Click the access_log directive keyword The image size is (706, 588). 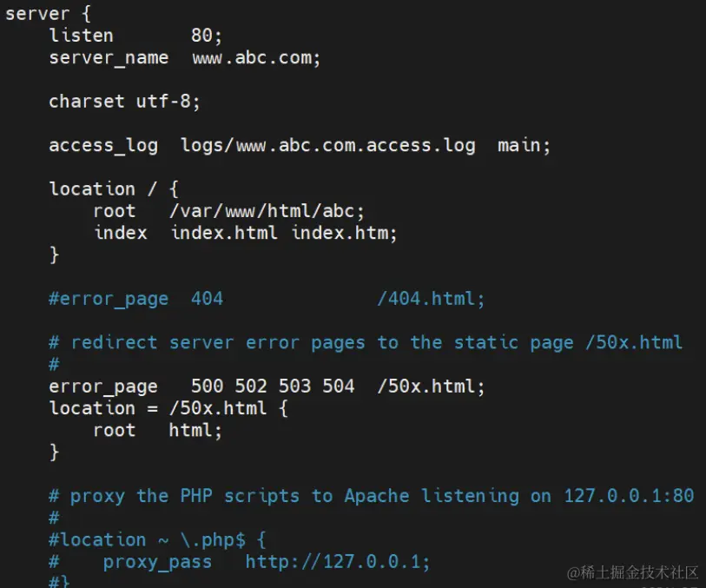click(x=103, y=146)
